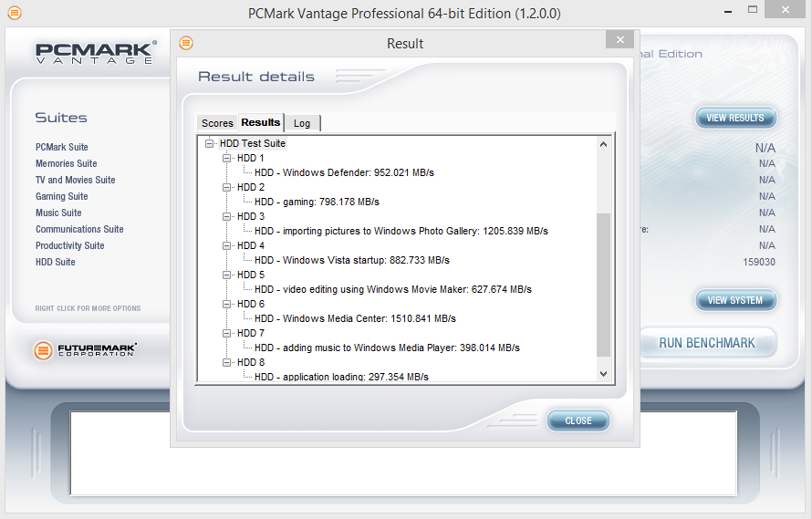Open the Log tab
The width and height of the screenshot is (812, 519).
coord(302,123)
